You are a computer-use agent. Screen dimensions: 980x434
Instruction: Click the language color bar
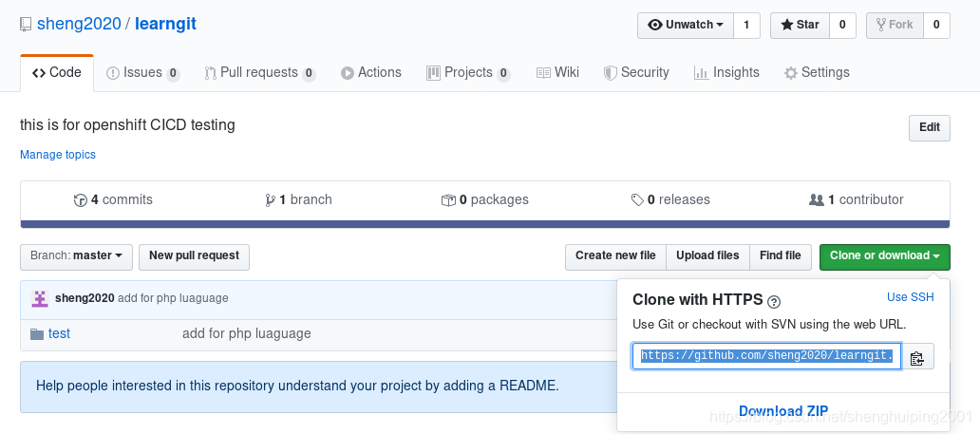point(485,224)
